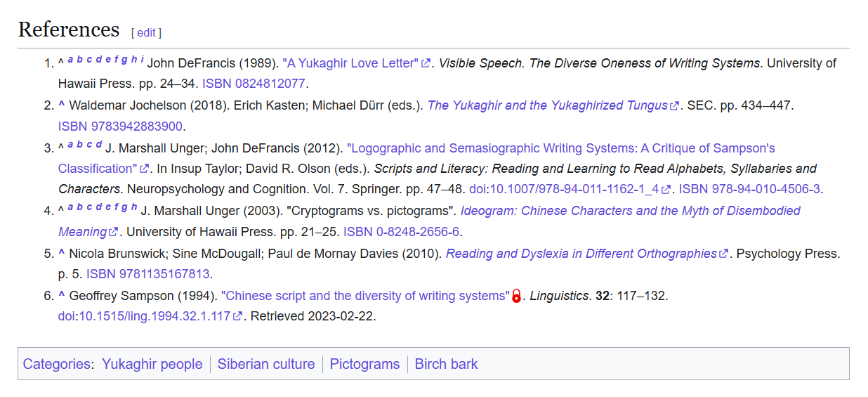Jump up via caret of reference 5
Image resolution: width=868 pixels, height=397 pixels.
62,254
